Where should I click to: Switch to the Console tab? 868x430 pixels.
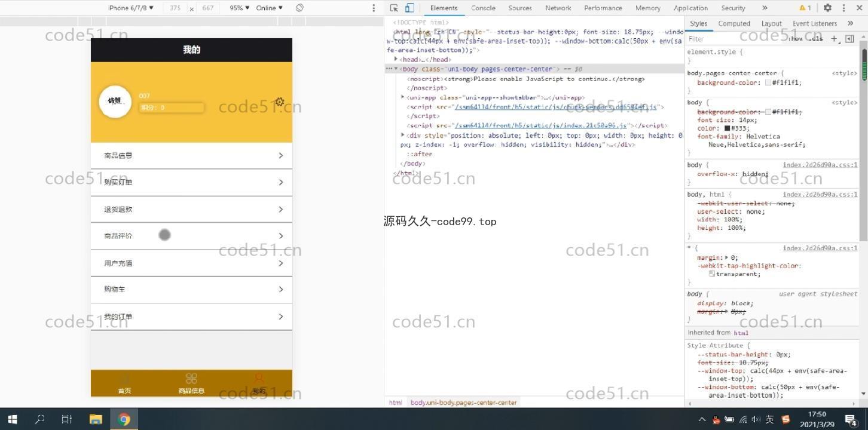[483, 8]
